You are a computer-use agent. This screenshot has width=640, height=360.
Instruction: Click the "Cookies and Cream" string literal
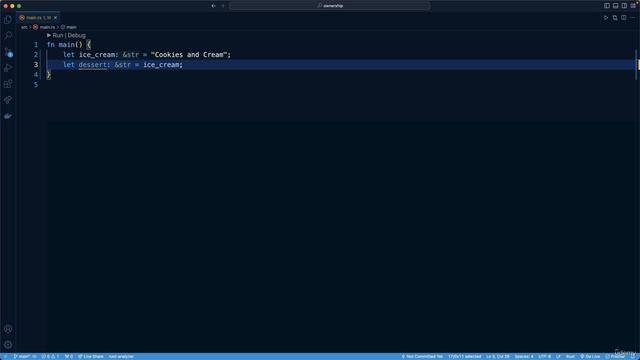(x=189, y=55)
